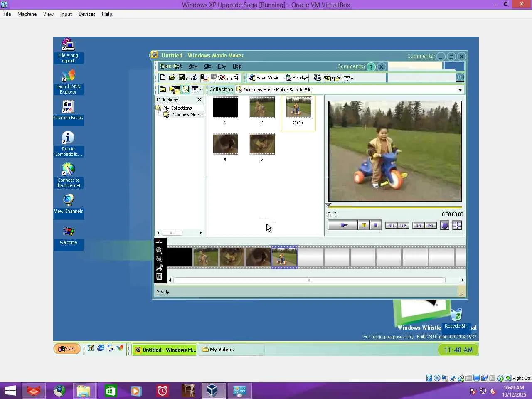Select Windows Movie Maker sample collection tree item
This screenshot has width=532, height=399.
[184, 115]
